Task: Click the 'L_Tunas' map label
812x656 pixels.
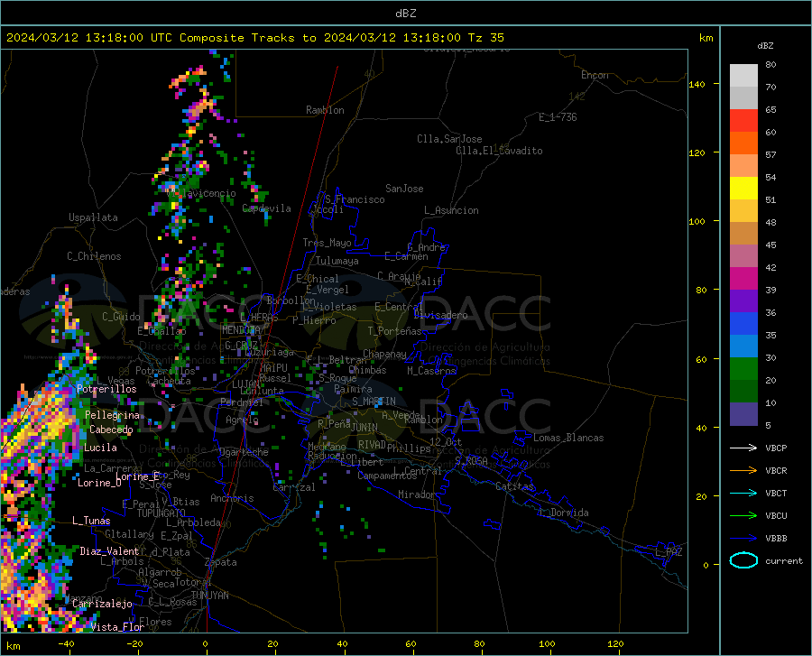Action: (91, 521)
